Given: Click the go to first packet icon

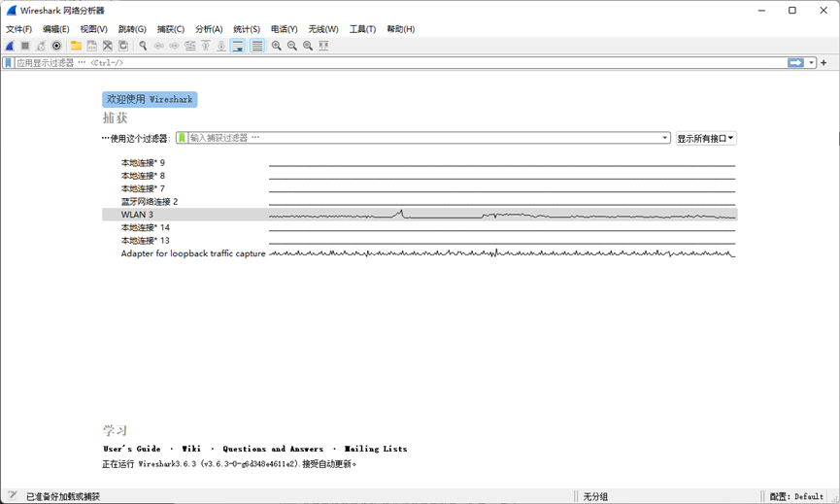Looking at the screenshot, I should (x=206, y=46).
